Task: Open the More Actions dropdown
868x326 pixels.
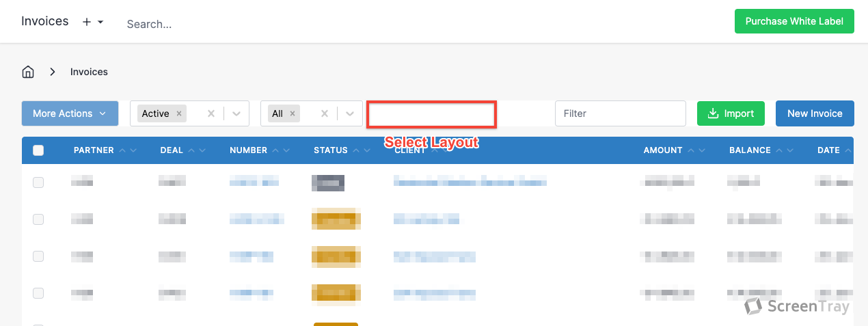Action: (x=70, y=113)
